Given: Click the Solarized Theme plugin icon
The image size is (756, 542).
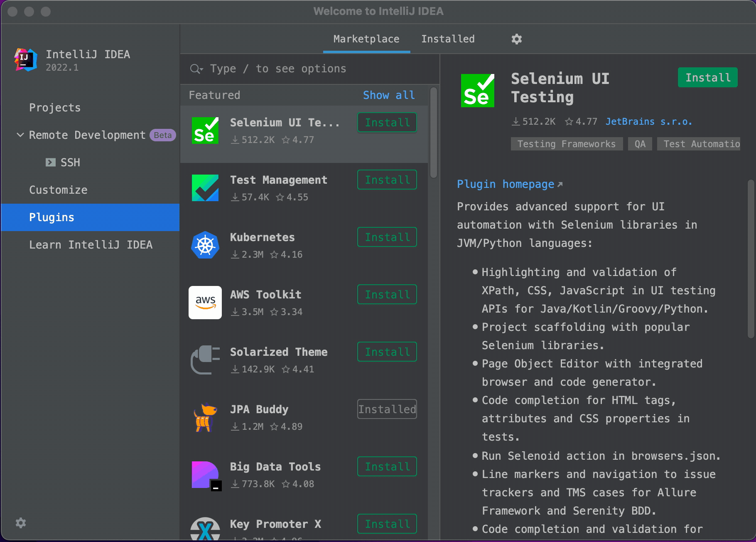Looking at the screenshot, I should click(x=205, y=360).
